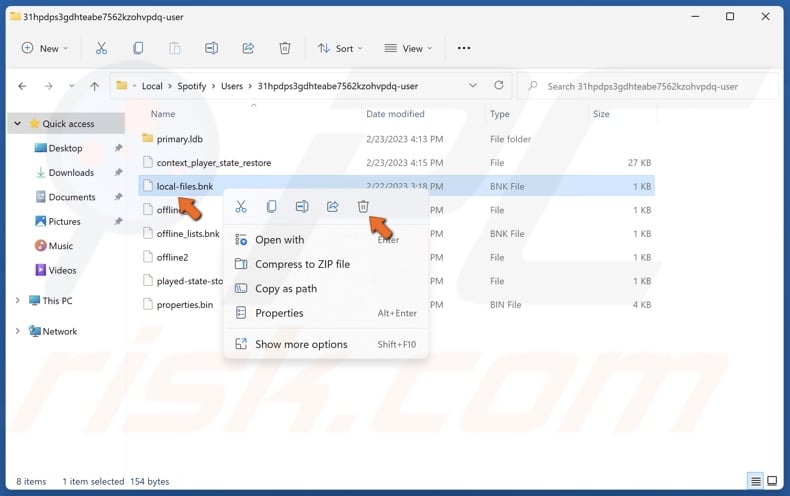The image size is (790, 496).
Task: Click the pin icon next to Desktop
Action: [118, 148]
